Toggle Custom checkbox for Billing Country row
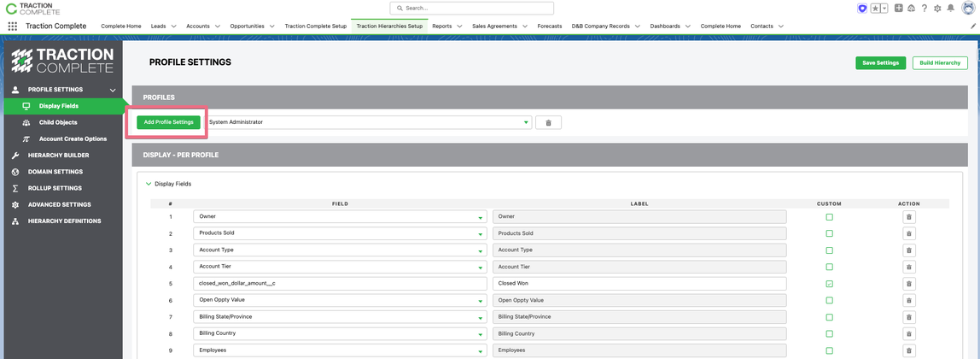Image resolution: width=980 pixels, height=359 pixels. click(x=830, y=333)
